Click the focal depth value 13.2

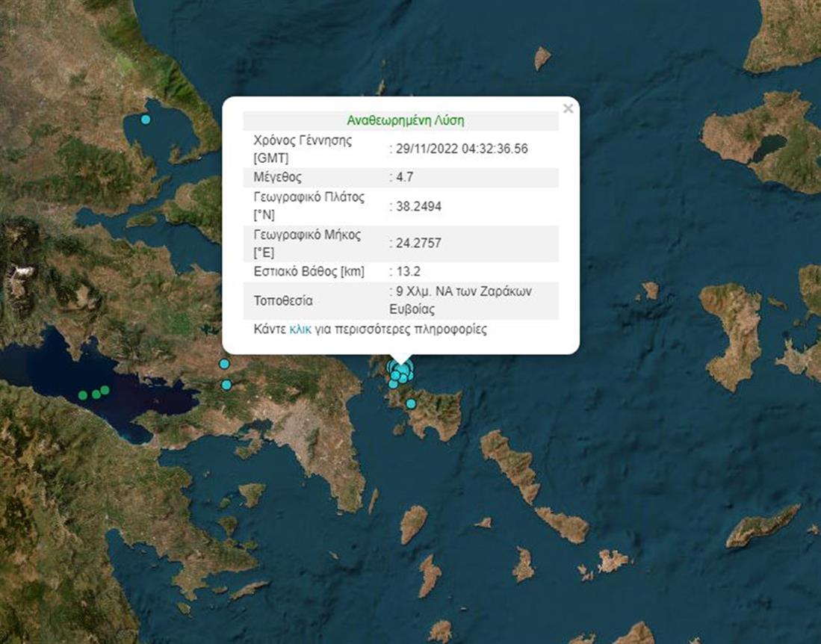tap(408, 272)
